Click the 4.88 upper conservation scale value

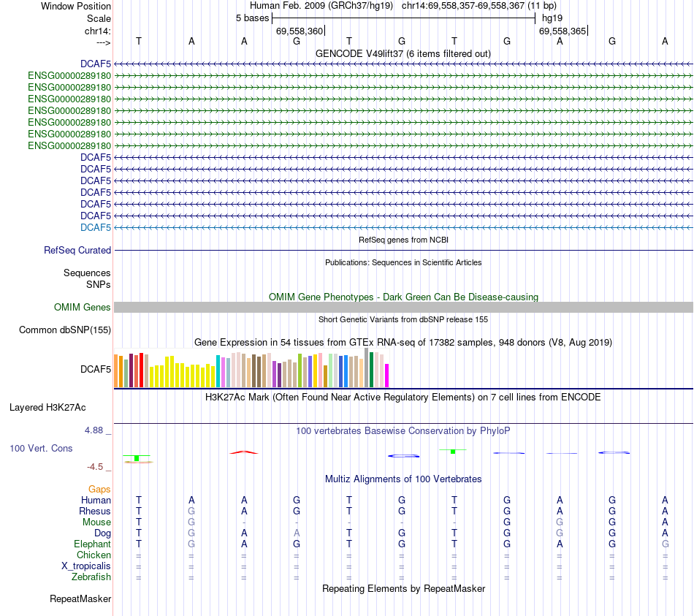click(x=94, y=430)
